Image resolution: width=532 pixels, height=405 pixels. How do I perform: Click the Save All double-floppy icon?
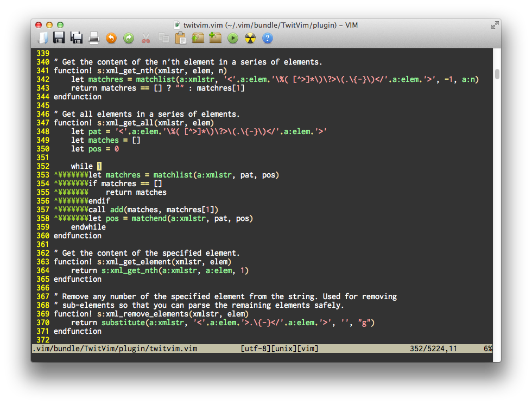[77, 37]
